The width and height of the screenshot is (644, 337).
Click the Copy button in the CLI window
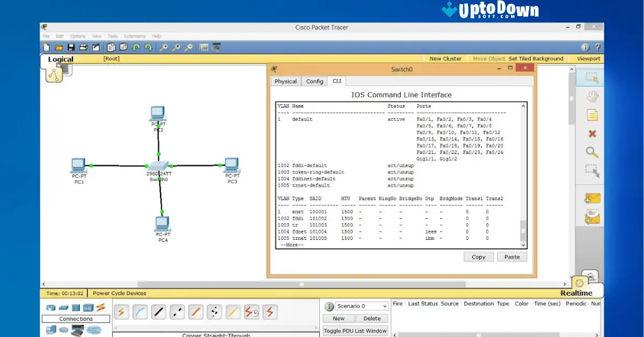(478, 257)
